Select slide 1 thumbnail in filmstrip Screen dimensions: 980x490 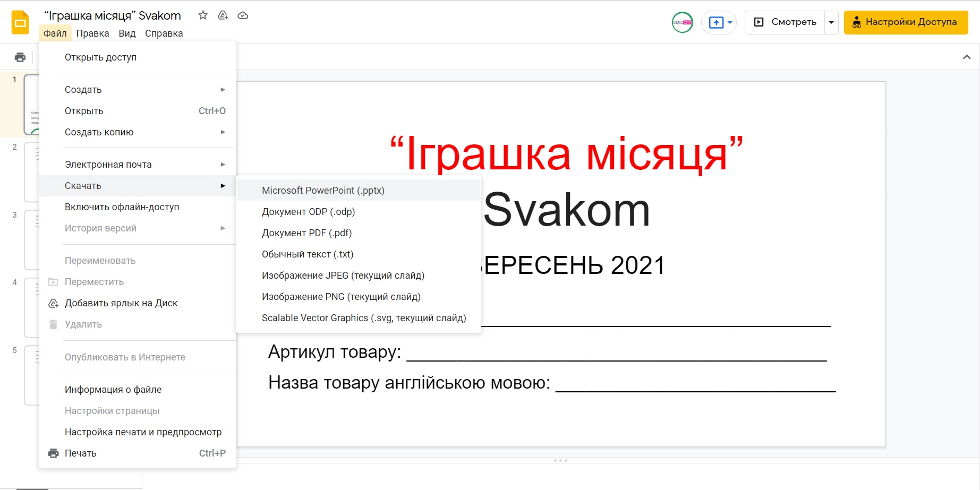point(31,105)
